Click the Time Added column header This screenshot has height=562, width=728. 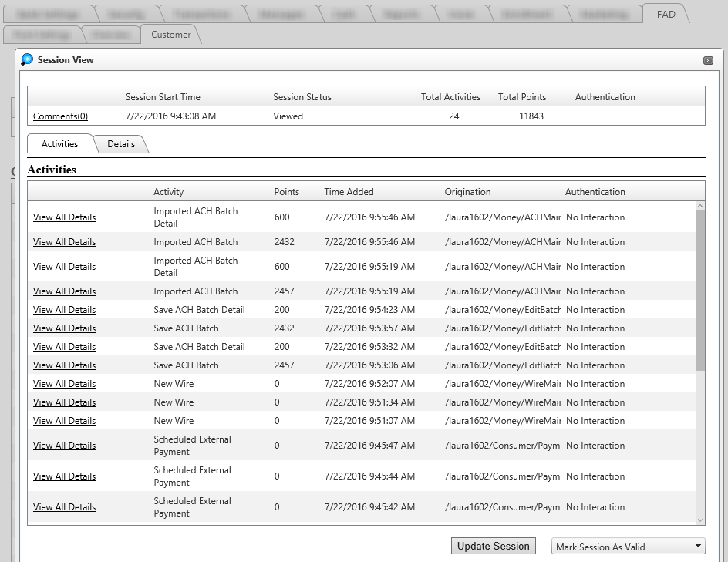point(349,192)
